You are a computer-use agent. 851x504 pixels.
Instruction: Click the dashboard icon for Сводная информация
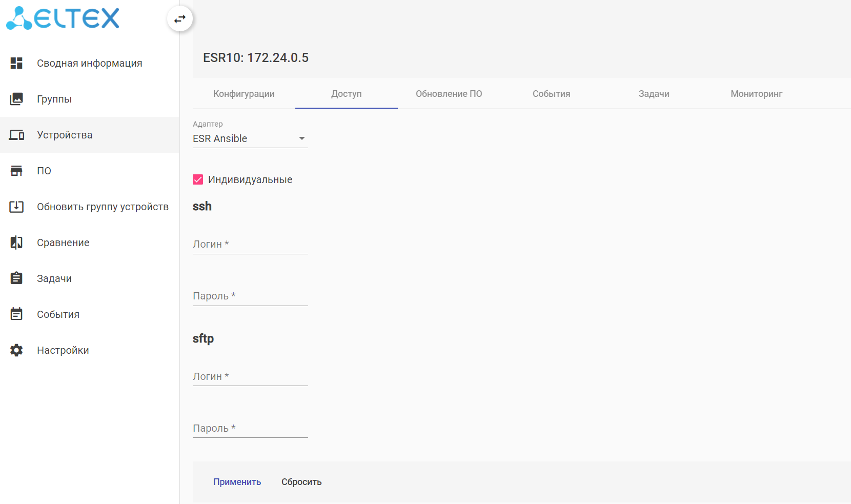(x=16, y=63)
